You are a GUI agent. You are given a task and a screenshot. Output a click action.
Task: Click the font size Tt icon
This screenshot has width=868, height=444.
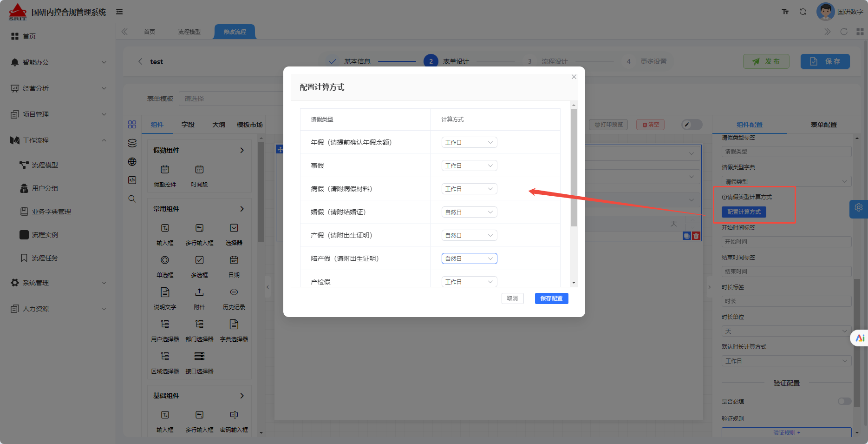785,12
